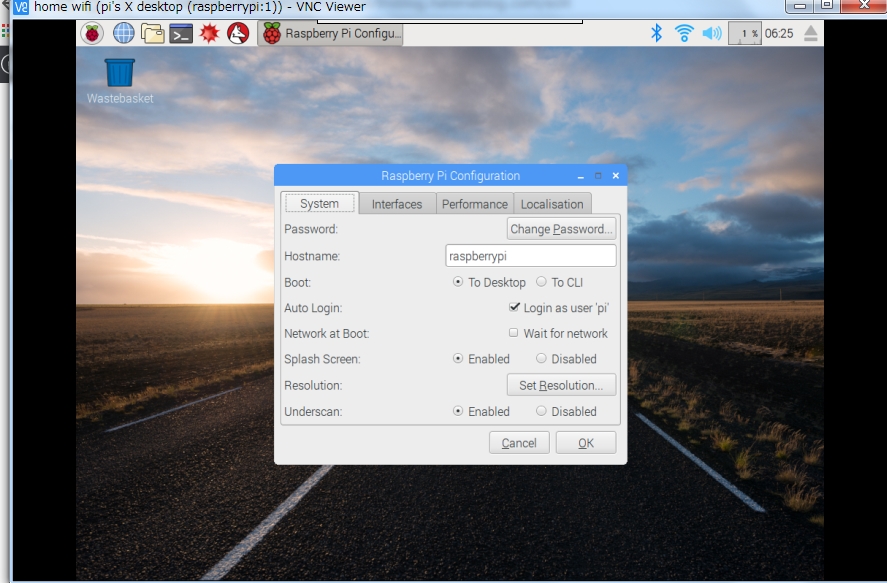The image size is (887, 583).
Task: Launch the Terminal from the panel
Action: 181,34
